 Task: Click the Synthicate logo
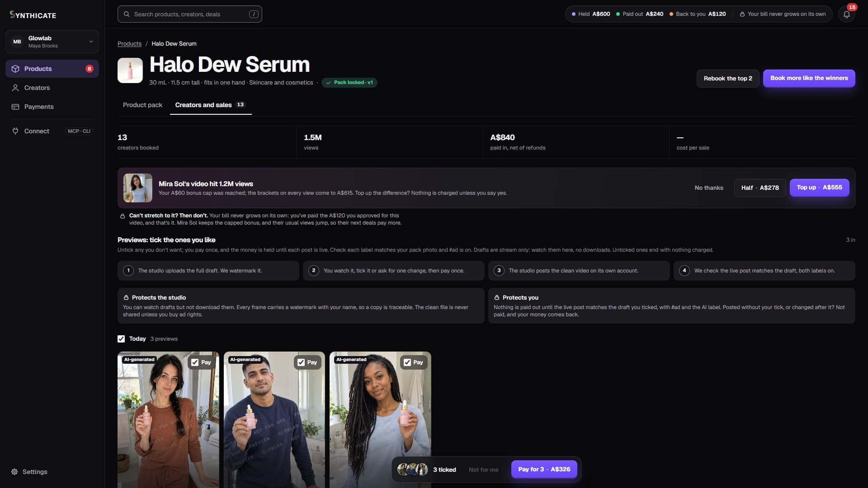click(x=33, y=15)
